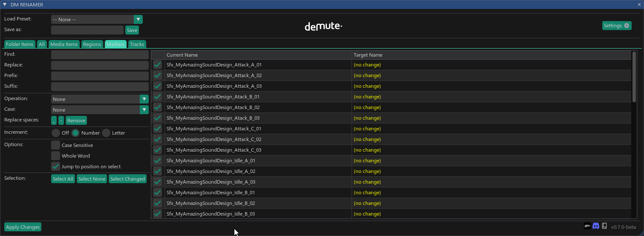The image size is (644, 236).
Task: Enable the Case Sensitive checkbox
Action: [x=55, y=145]
